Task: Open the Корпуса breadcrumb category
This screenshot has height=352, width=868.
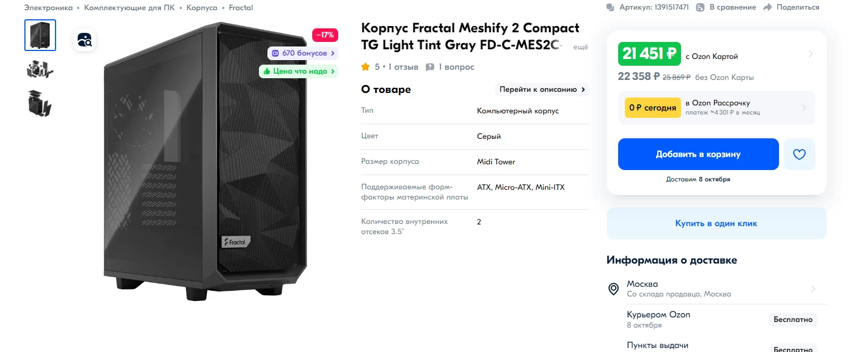Action: (202, 8)
